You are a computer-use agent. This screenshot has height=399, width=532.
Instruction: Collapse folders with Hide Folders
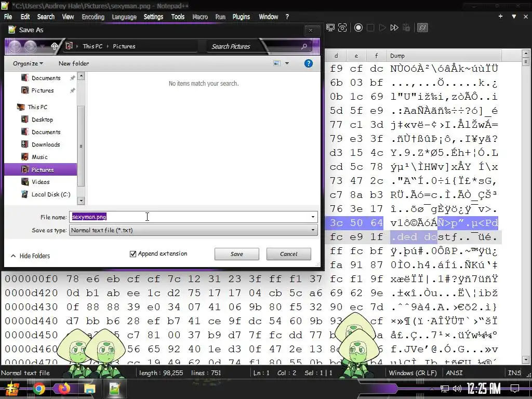coord(31,256)
